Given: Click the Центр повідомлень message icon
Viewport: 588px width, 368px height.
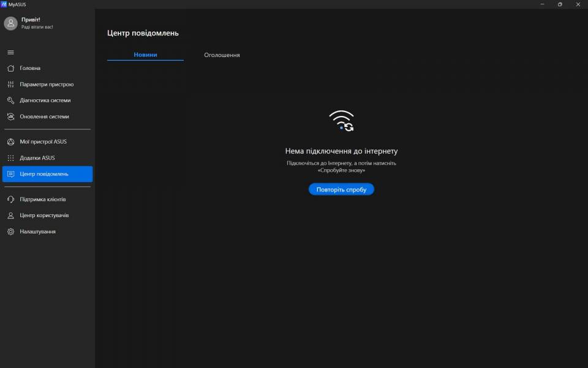Looking at the screenshot, I should click(x=10, y=174).
